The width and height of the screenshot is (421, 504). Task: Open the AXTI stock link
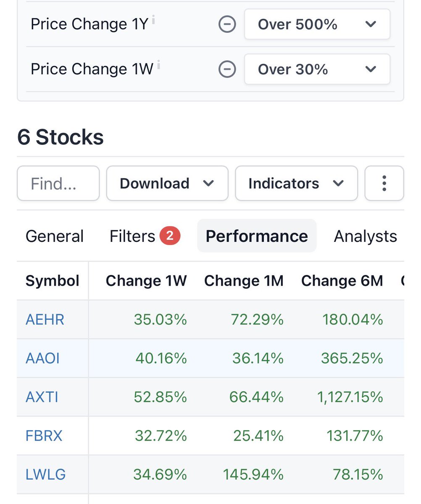(42, 397)
